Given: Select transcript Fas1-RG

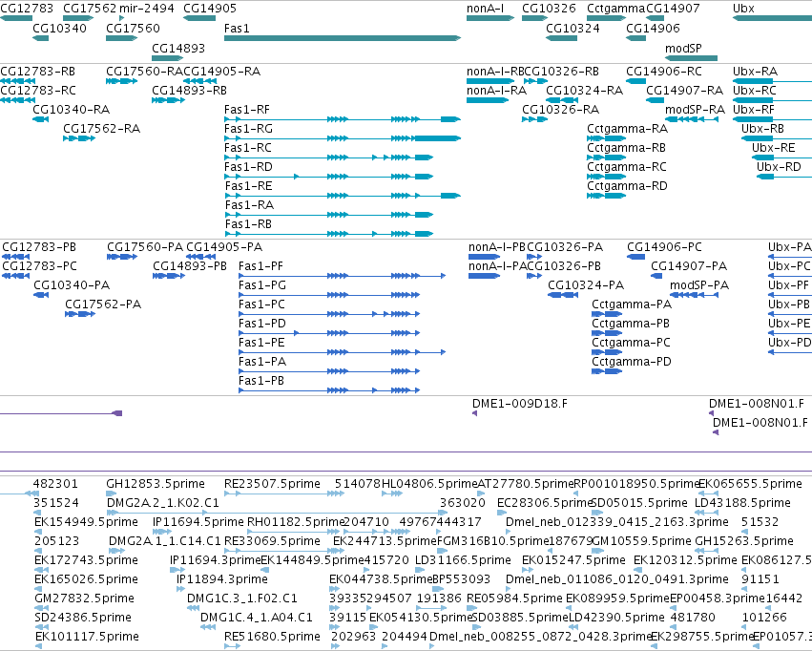Looking at the screenshot, I should click(248, 129).
